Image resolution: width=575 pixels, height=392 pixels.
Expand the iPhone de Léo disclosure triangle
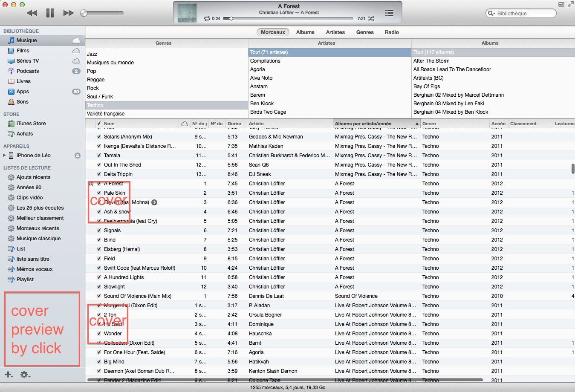(4, 156)
